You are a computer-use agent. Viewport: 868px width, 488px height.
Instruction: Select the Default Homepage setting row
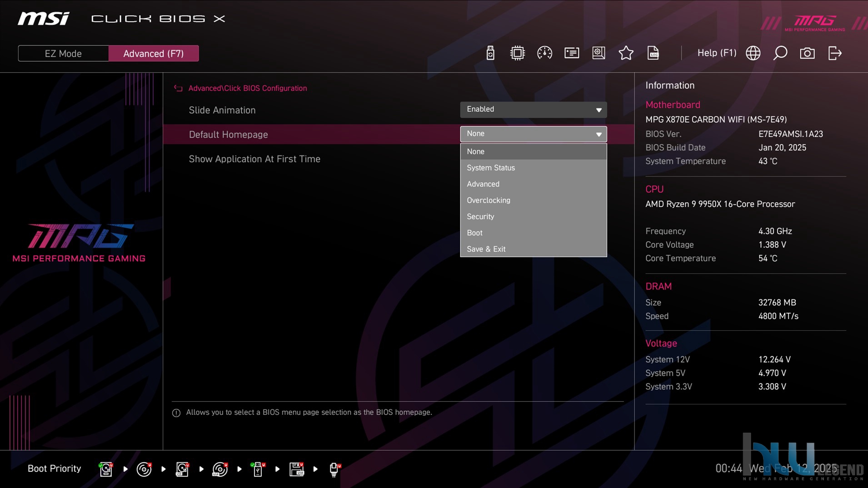pyautogui.click(x=398, y=134)
